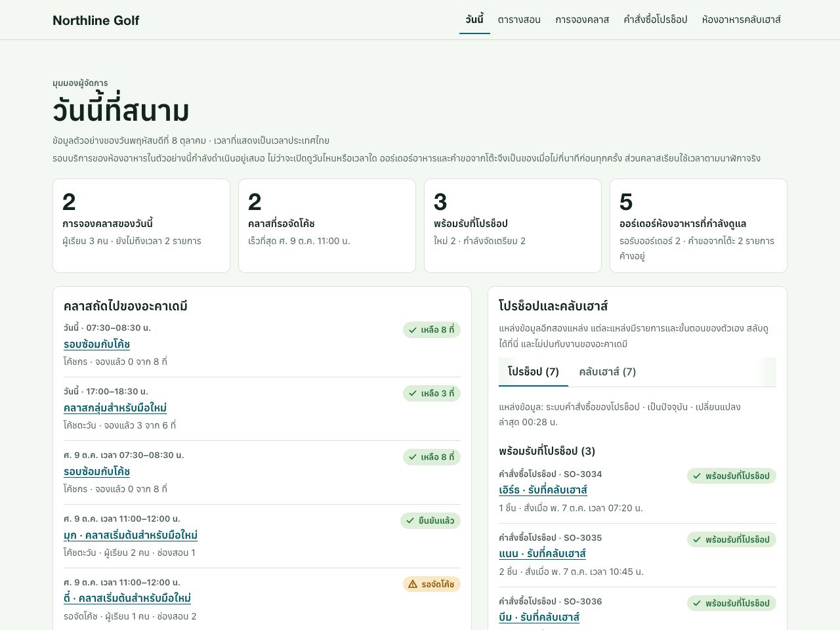This screenshot has width=840, height=630.
Task: Click เหลือ 8 ที่ badge for ศ. 9 ต.ค. 07:30
Action: (432, 457)
